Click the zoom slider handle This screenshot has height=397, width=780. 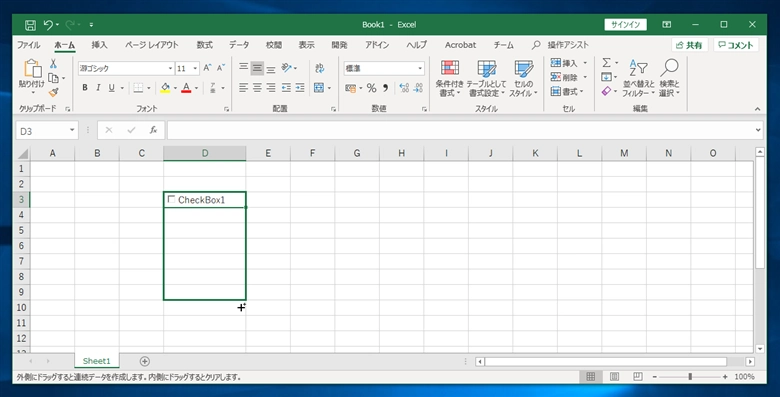click(x=690, y=377)
